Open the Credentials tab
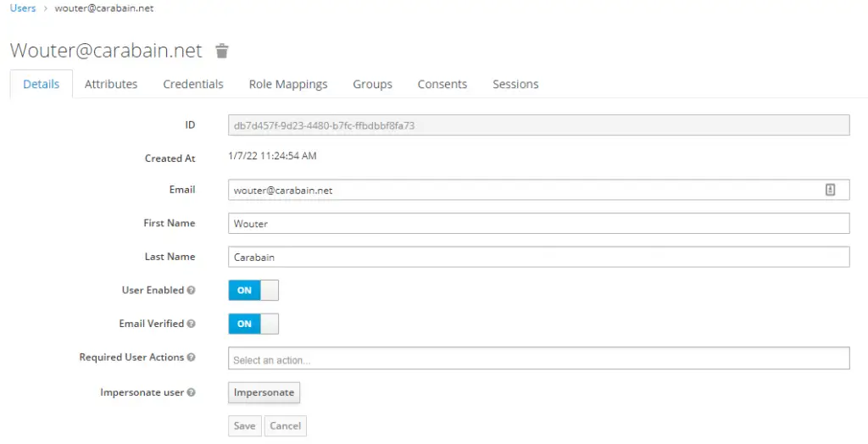 point(193,84)
